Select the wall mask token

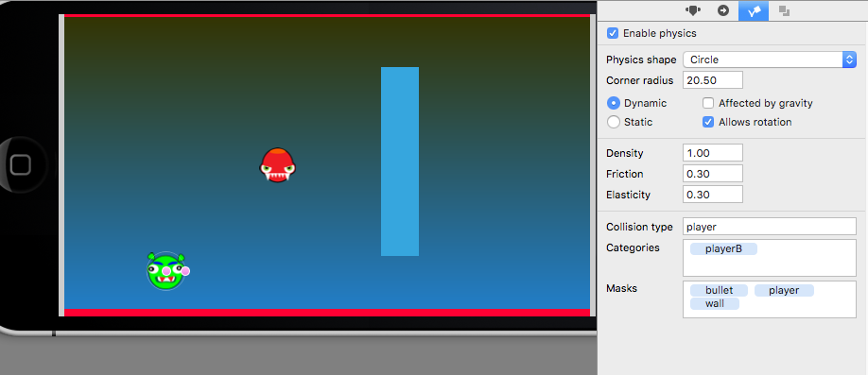(715, 303)
